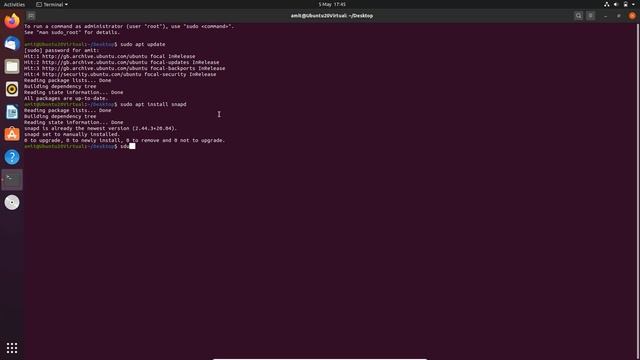Image resolution: width=640 pixels, height=360 pixels.
Task: Open Firefox from the dock
Action: pos(12,20)
